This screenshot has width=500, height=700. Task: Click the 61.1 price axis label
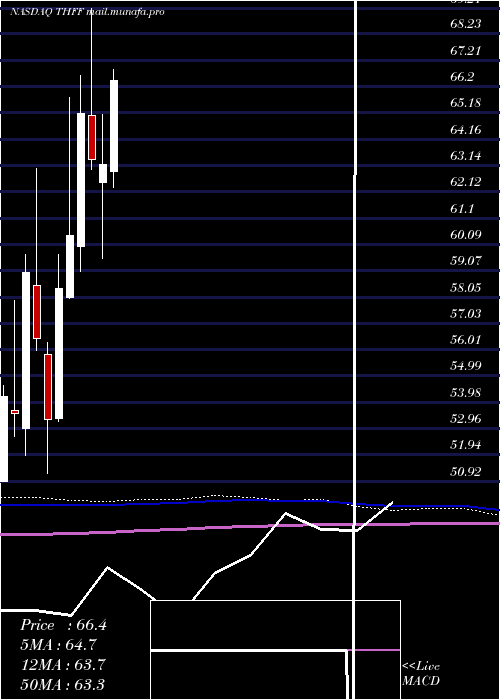[462, 208]
